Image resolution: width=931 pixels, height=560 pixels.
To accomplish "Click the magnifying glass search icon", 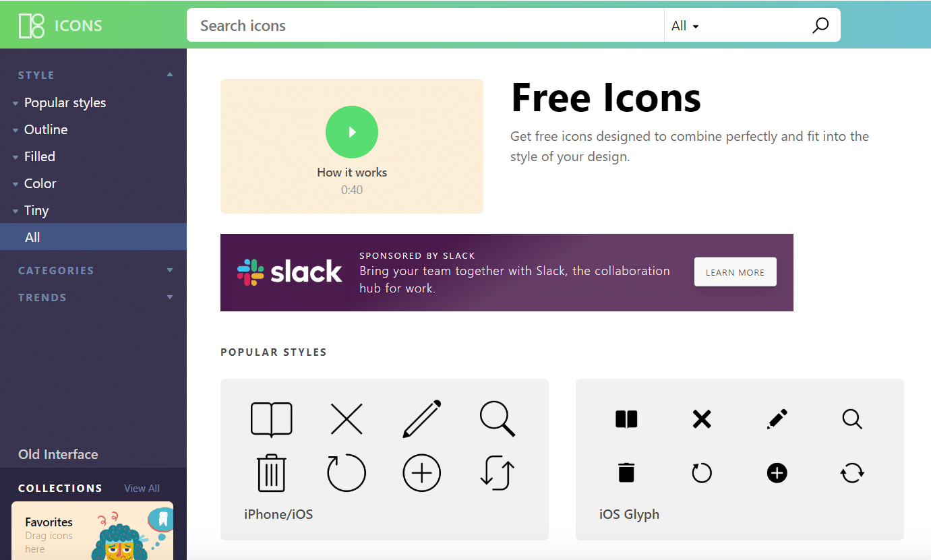I will pyautogui.click(x=820, y=26).
